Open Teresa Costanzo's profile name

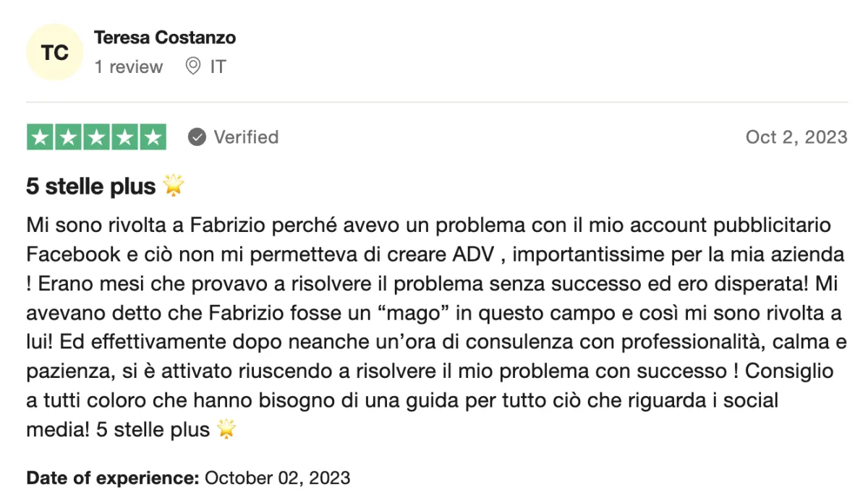[x=165, y=38]
